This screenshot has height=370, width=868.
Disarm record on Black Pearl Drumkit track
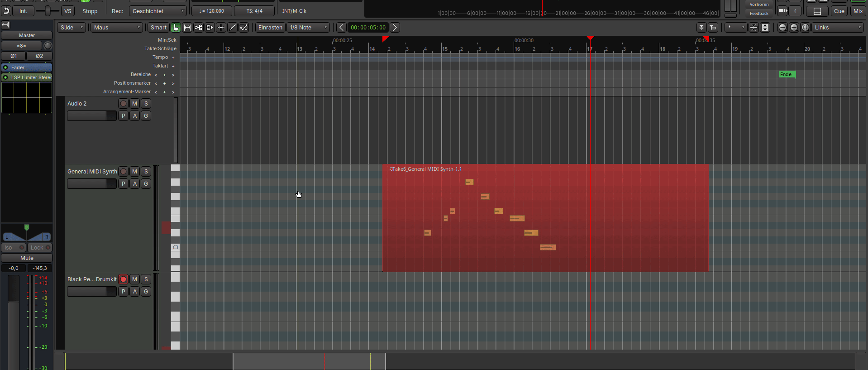pyautogui.click(x=123, y=279)
